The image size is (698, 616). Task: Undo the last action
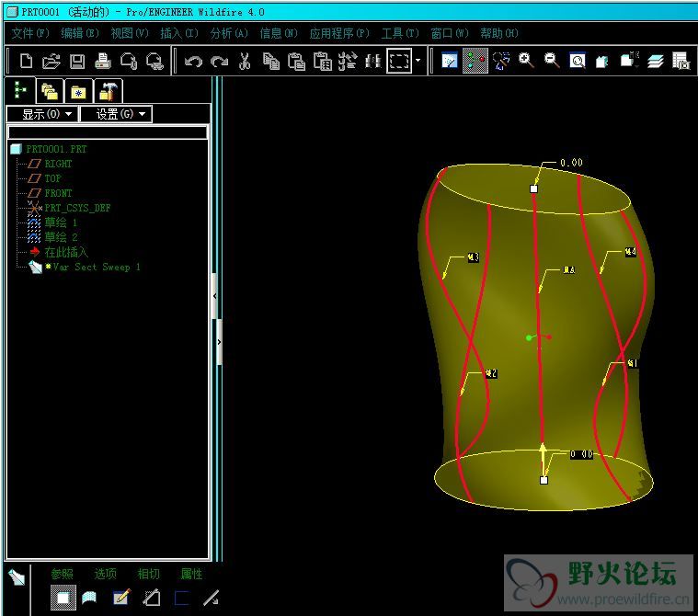click(193, 61)
